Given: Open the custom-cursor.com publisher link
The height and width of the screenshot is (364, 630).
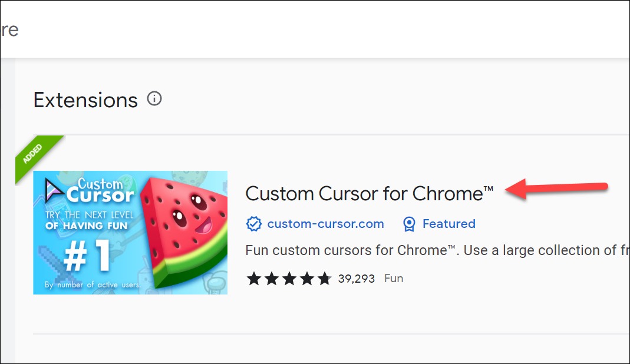Looking at the screenshot, I should click(326, 224).
